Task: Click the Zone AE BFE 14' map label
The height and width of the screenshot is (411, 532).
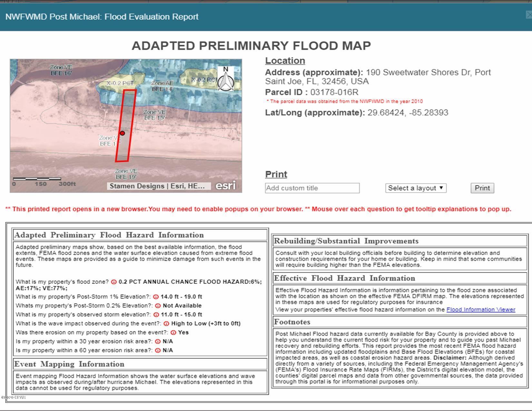Action: point(162,86)
